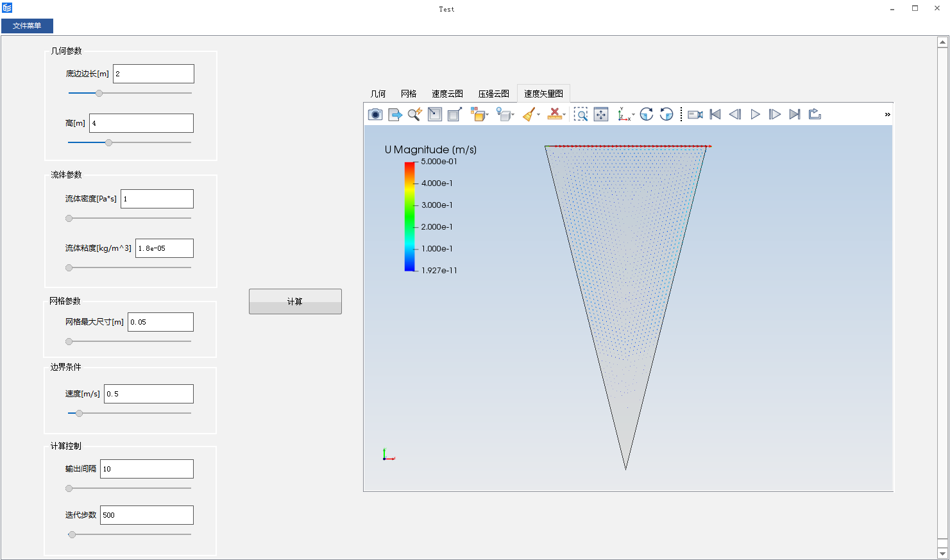Play the animation
The width and height of the screenshot is (950, 560).
[x=755, y=114]
